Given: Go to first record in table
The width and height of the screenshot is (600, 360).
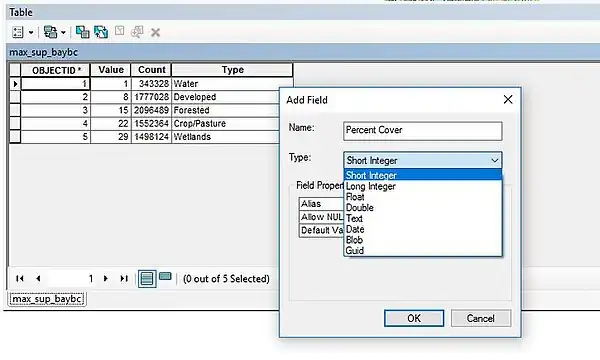Looking at the screenshot, I should pyautogui.click(x=20, y=279).
